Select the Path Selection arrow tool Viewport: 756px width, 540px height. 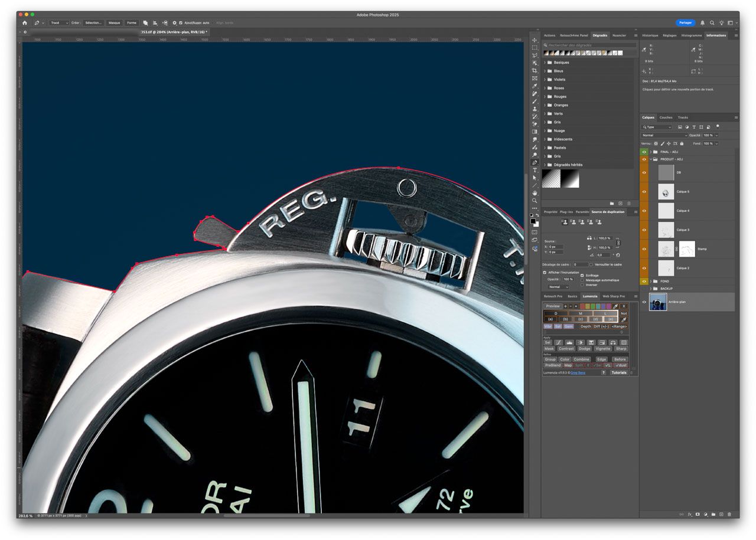[x=535, y=178]
